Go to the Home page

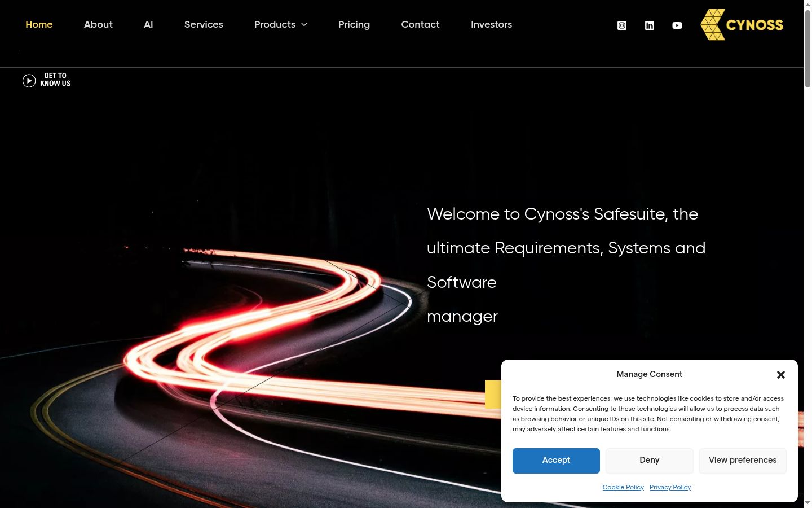(39, 24)
